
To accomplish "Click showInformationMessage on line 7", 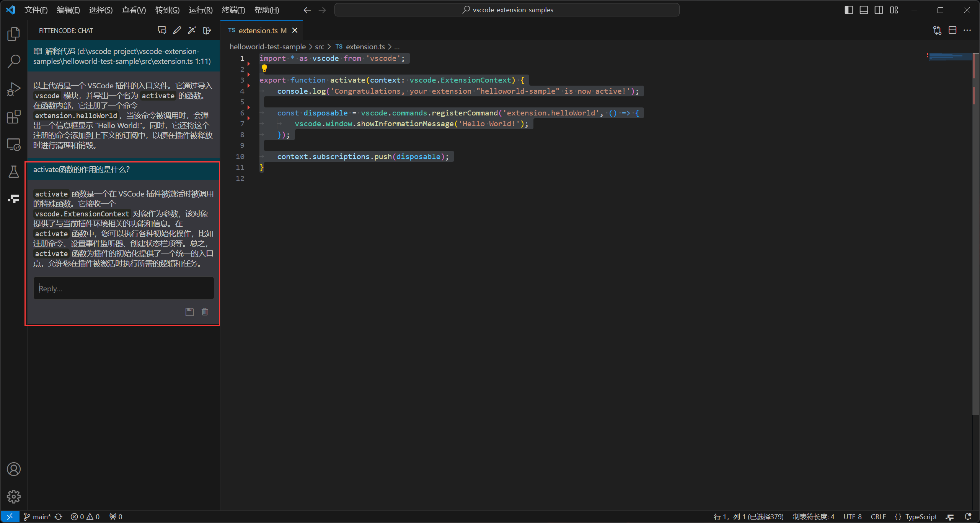I will click(x=405, y=123).
